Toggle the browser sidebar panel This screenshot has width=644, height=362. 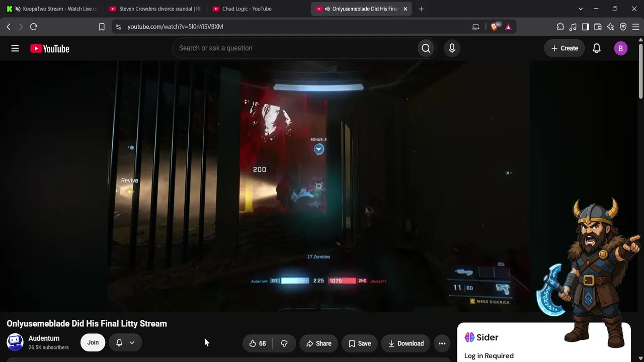pos(586,27)
